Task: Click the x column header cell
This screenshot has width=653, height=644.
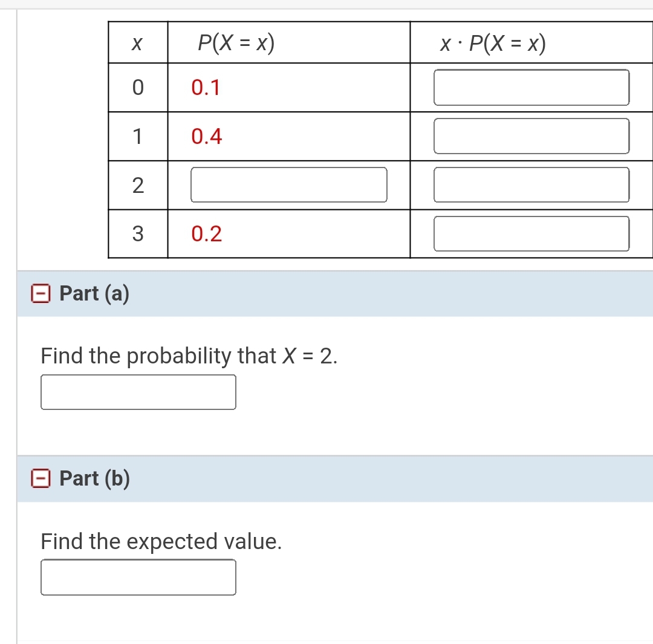Action: tap(137, 42)
